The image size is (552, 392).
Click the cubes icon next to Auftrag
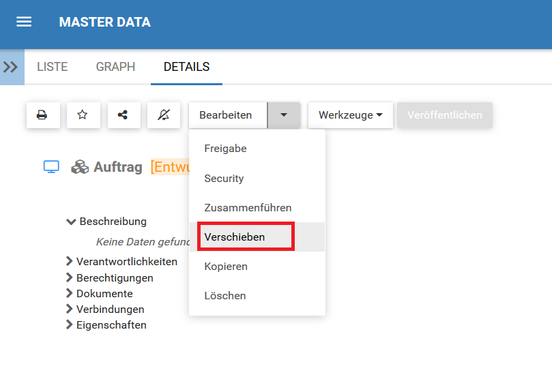[x=81, y=167]
